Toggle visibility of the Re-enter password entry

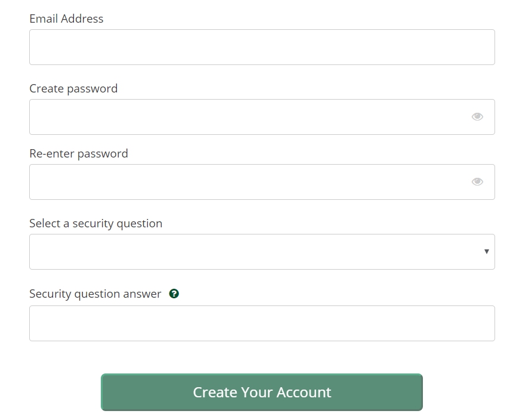[477, 182]
